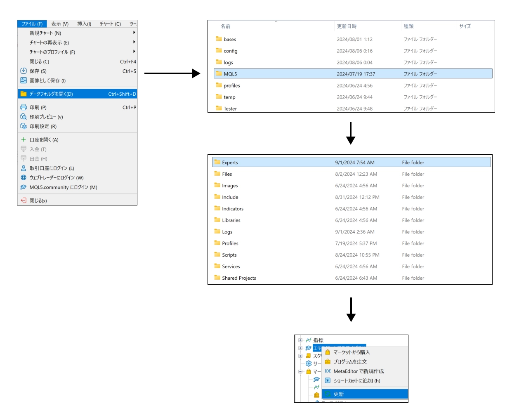
Task: Select the Logs folder dated 9/1/2024
Action: 352,232
